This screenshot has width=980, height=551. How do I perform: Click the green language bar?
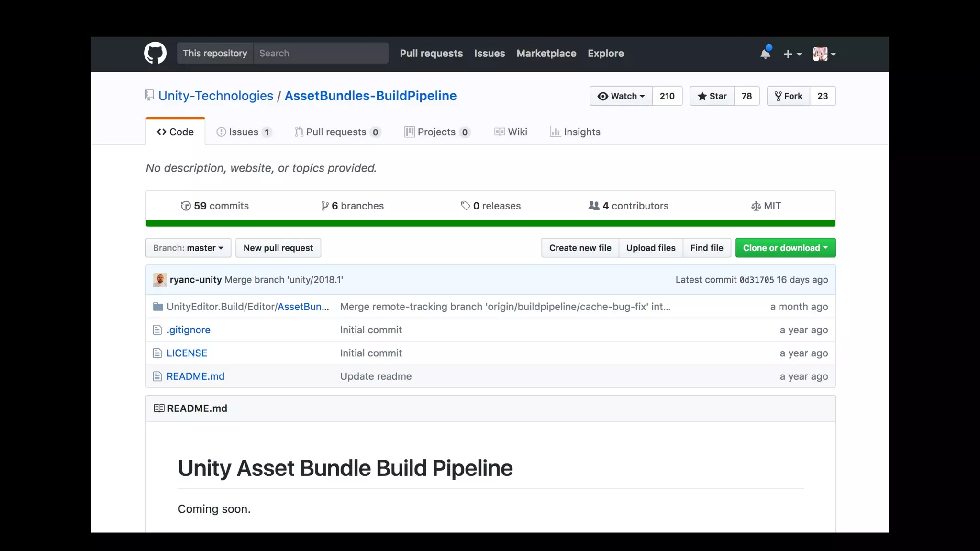490,223
